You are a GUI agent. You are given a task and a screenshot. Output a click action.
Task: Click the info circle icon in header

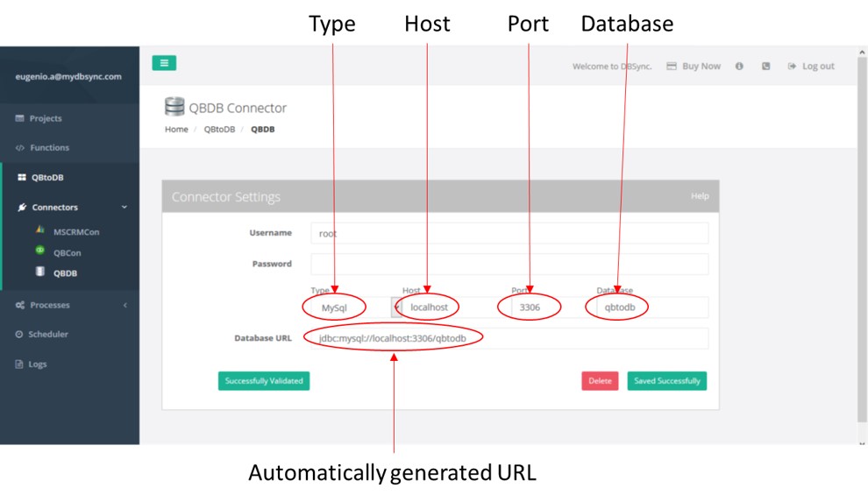739,67
